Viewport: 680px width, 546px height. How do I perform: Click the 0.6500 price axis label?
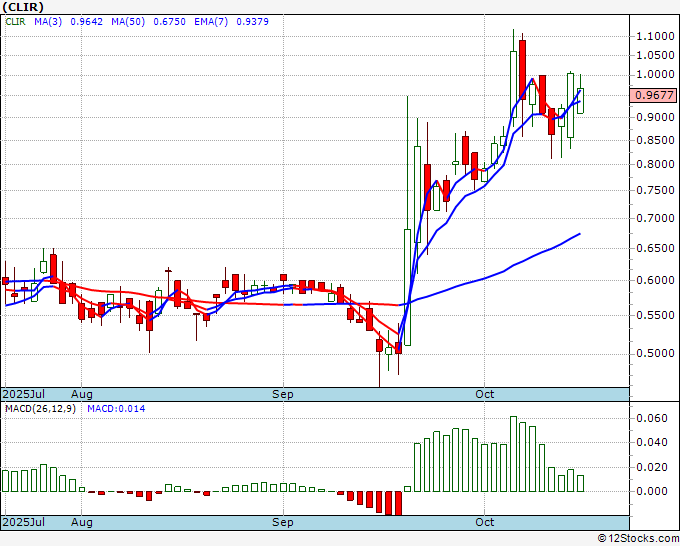pyautogui.click(x=655, y=248)
